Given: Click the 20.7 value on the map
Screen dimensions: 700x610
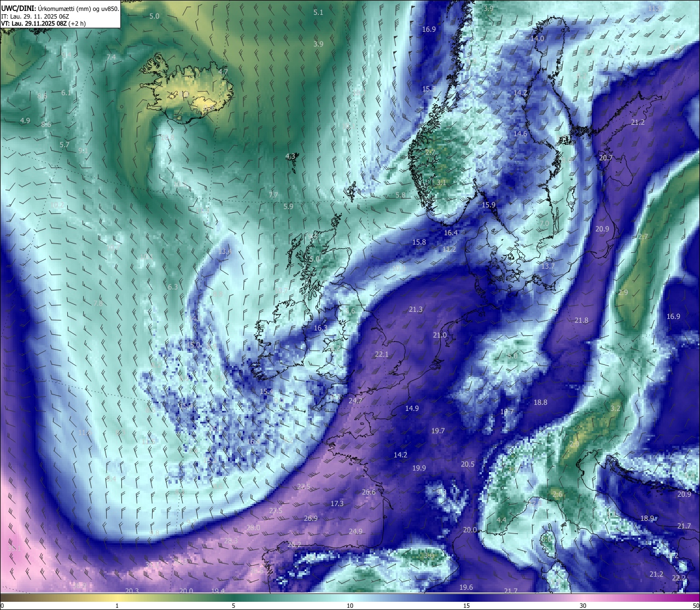Looking at the screenshot, I should (x=605, y=158).
